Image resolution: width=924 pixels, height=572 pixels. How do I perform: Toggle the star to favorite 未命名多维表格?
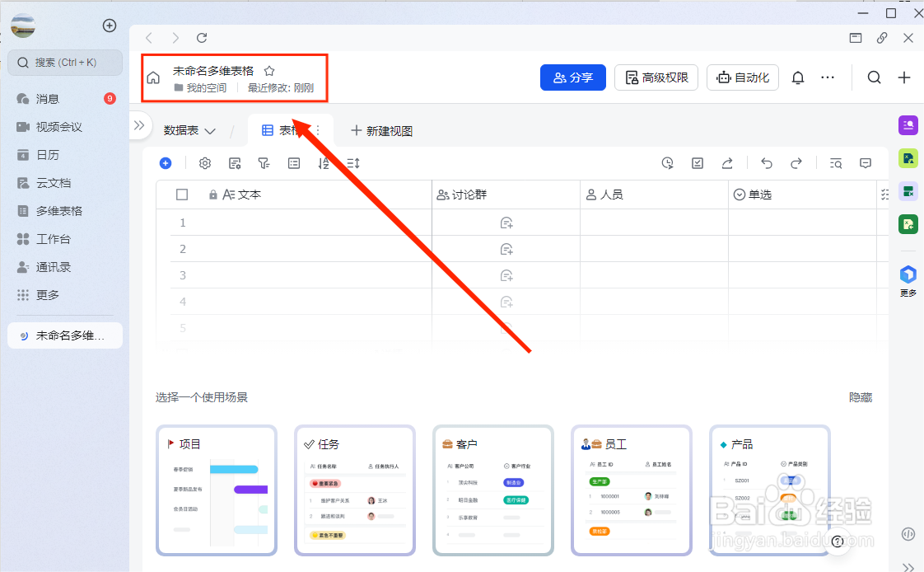tap(269, 71)
